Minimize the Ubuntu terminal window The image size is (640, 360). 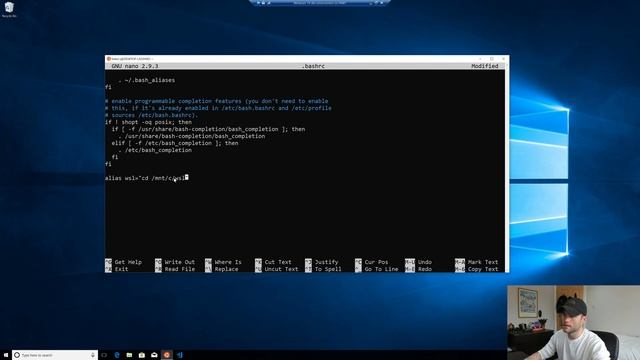point(480,59)
